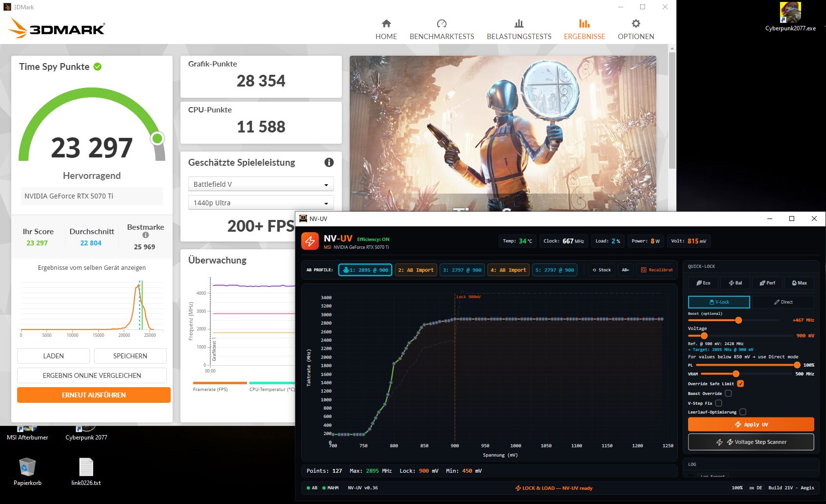This screenshot has width=826, height=504.
Task: Click the Durchschnitt score 22 804
Action: pos(91,243)
